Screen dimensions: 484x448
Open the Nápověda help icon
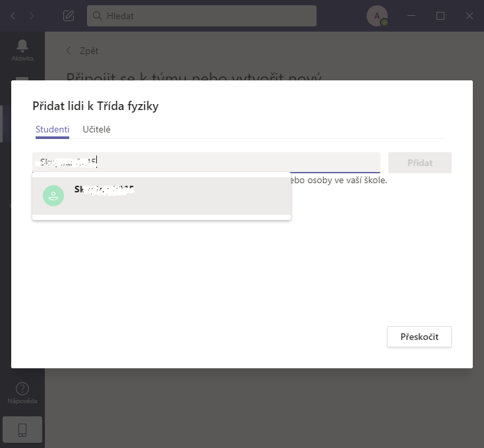(x=22, y=389)
